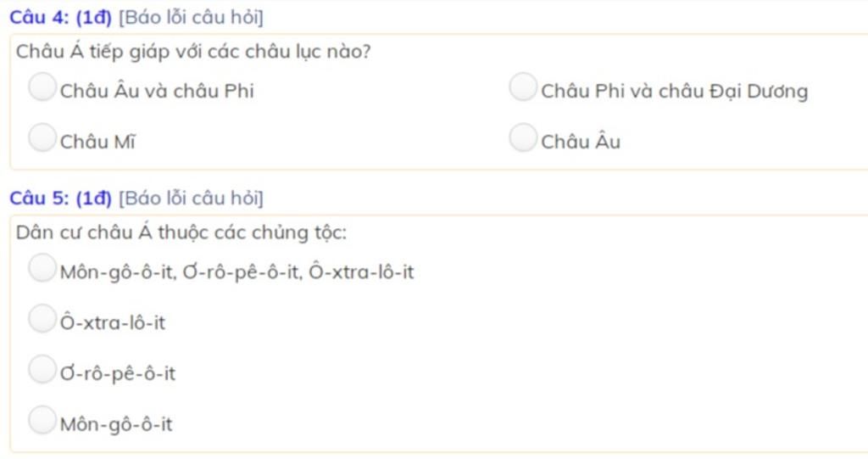
Task: Choose the Ô-xtra-lô-it only radio button
Action: 42,318
